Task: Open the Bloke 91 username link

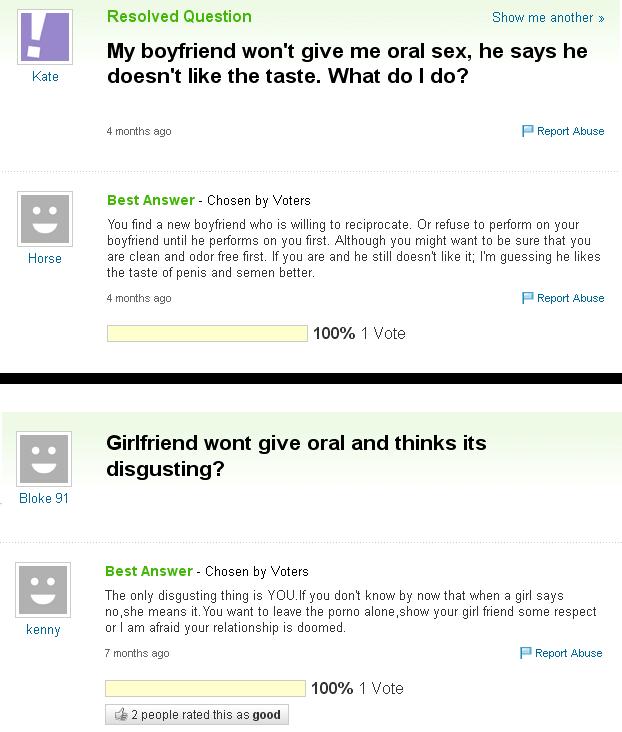Action: click(44, 499)
